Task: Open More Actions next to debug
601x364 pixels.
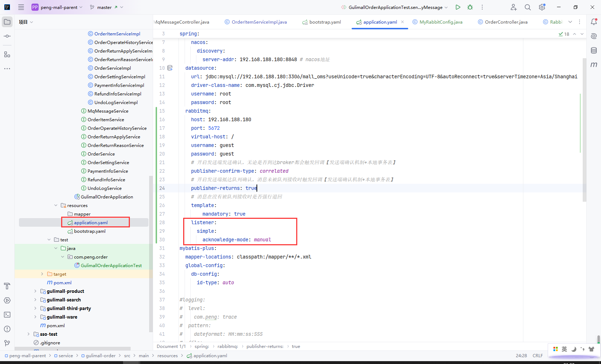Action: coord(482,7)
